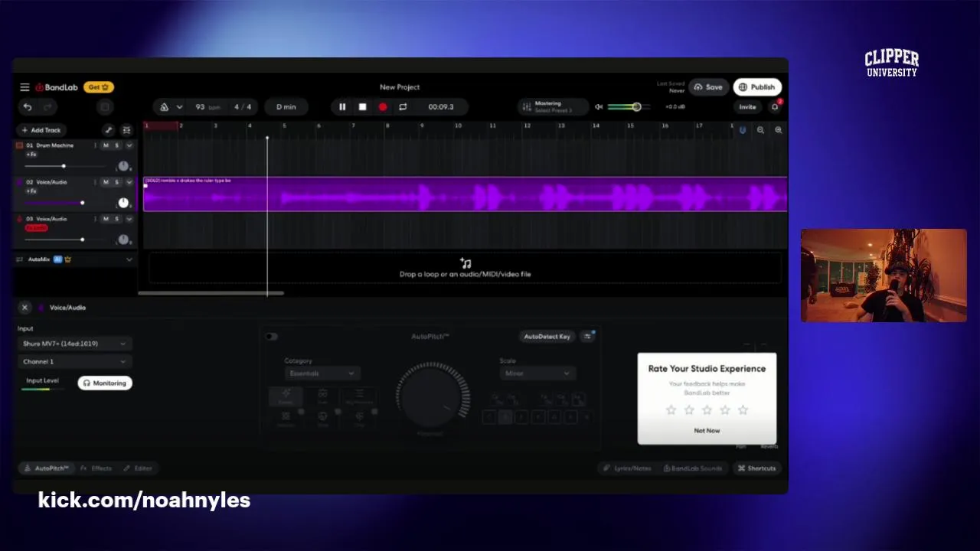Viewport: 980px width, 551px height.
Task: Save the project
Action: (x=707, y=87)
